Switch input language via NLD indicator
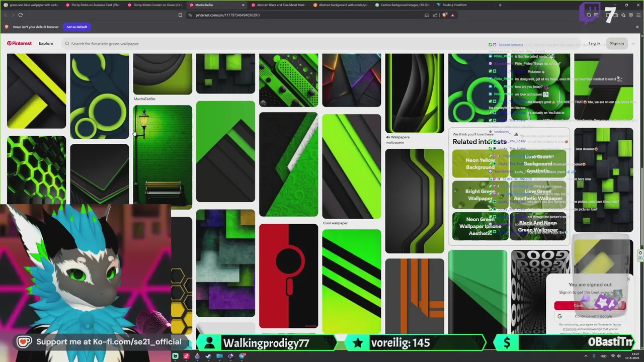 pos(603,356)
